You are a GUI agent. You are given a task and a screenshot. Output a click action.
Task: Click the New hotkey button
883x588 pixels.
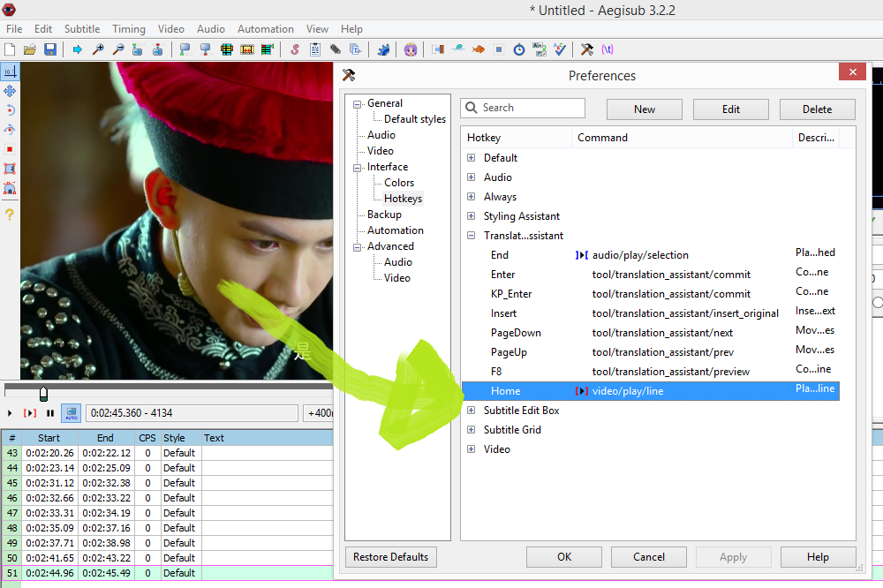[x=645, y=109]
